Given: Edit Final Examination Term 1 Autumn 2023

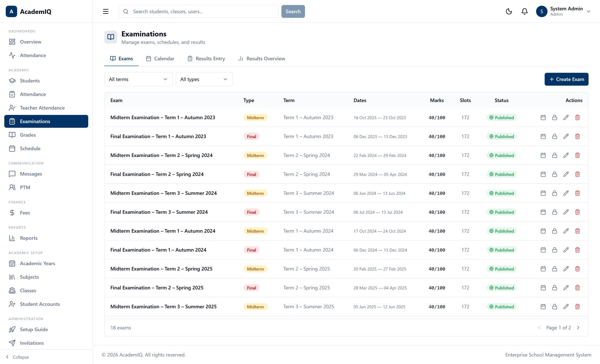Looking at the screenshot, I should [x=566, y=136].
